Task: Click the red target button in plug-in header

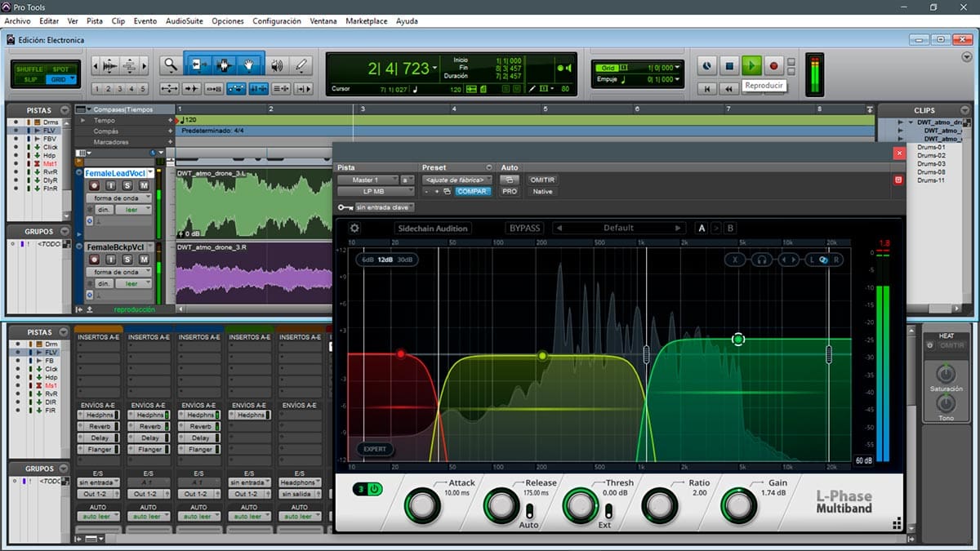Action: coord(898,180)
